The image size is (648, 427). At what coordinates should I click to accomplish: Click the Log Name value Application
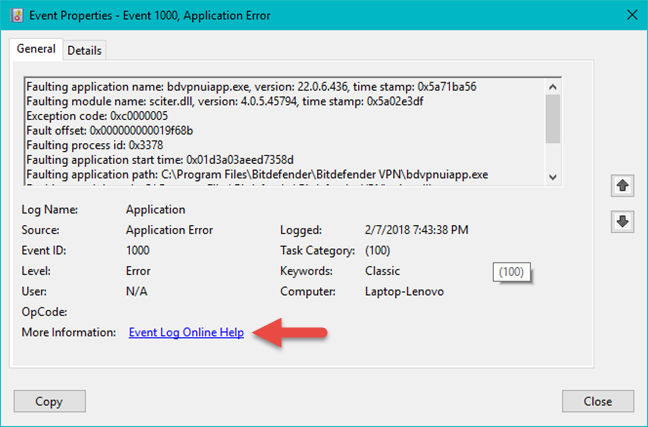point(155,210)
